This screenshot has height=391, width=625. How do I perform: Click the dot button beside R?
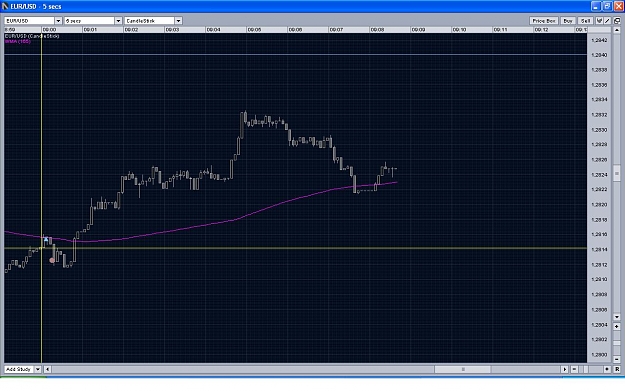[607, 369]
